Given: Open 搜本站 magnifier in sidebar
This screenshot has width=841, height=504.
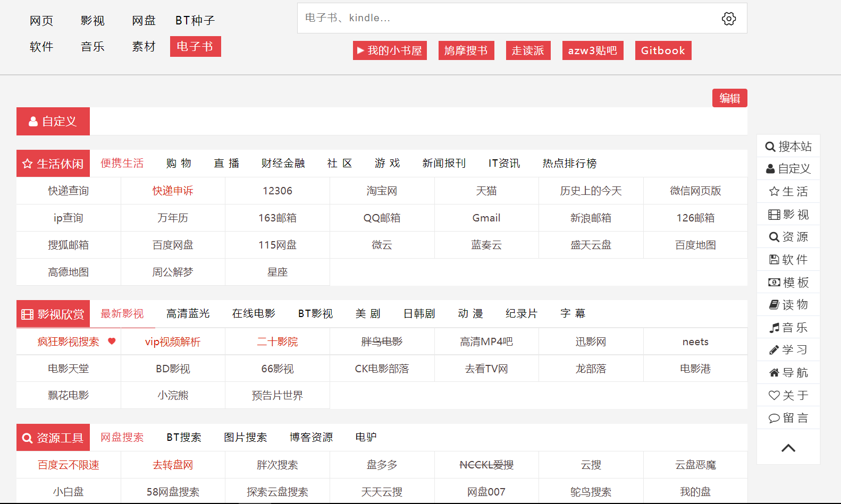Looking at the screenshot, I should coord(770,147).
